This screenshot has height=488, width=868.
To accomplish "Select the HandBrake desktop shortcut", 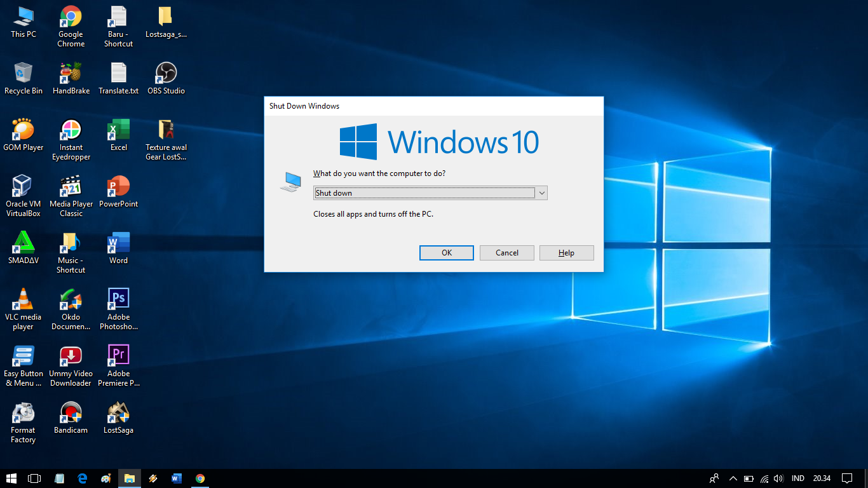I will coord(71,79).
